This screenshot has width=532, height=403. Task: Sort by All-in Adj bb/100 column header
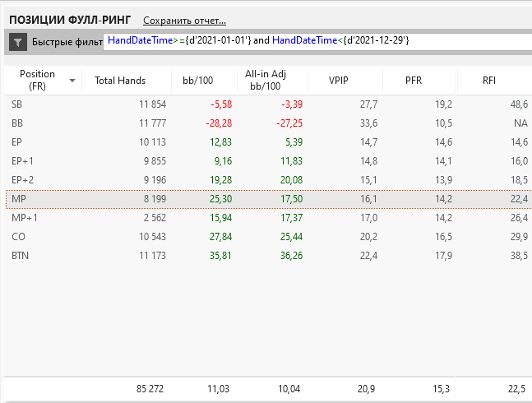pos(264,81)
